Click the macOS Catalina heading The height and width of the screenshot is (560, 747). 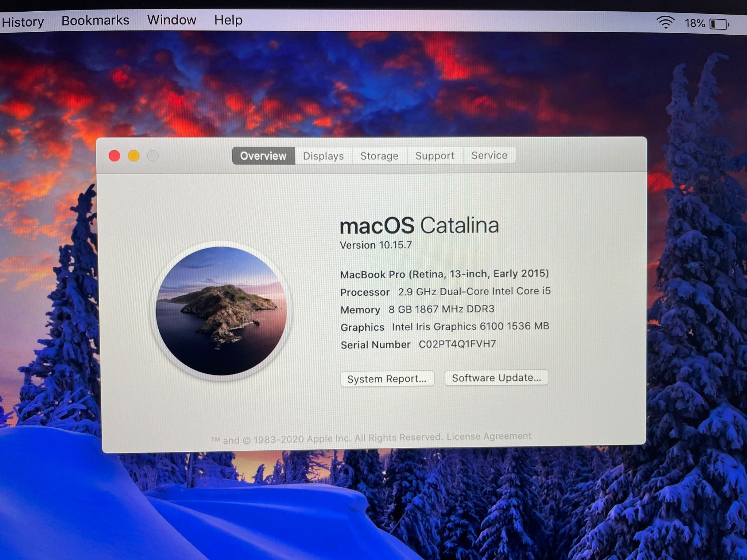tap(419, 225)
